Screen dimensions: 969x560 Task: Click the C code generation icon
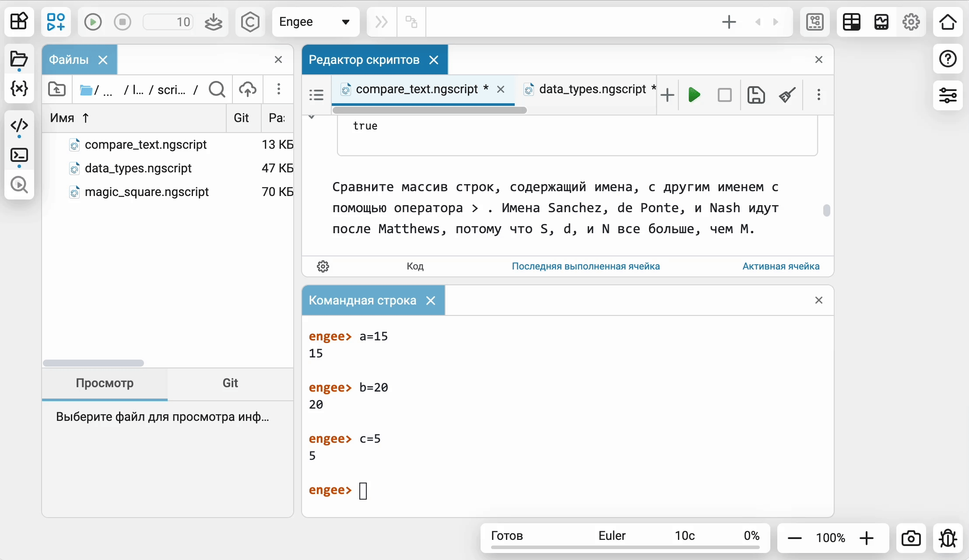[x=250, y=21]
